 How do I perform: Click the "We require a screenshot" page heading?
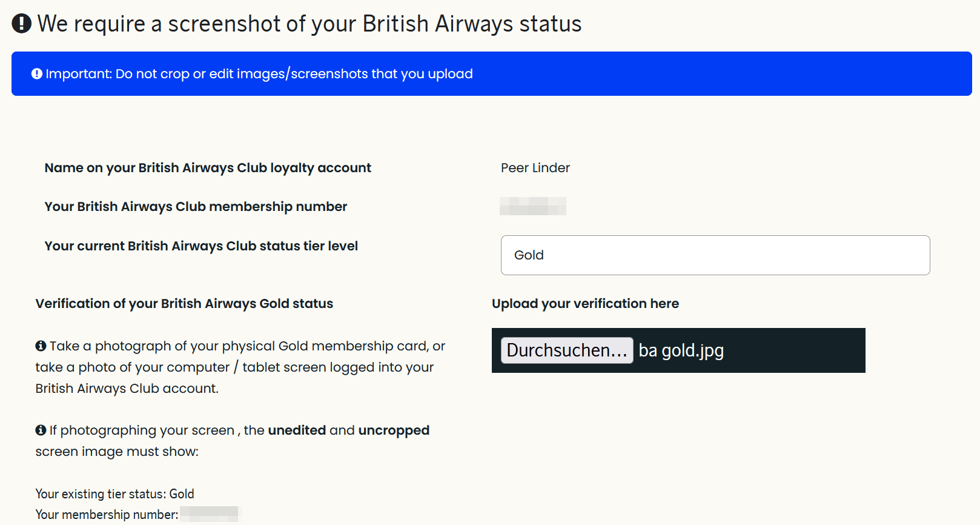point(309,24)
